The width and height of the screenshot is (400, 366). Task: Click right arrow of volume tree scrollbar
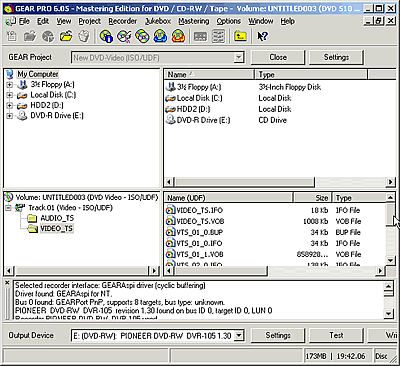[154, 270]
